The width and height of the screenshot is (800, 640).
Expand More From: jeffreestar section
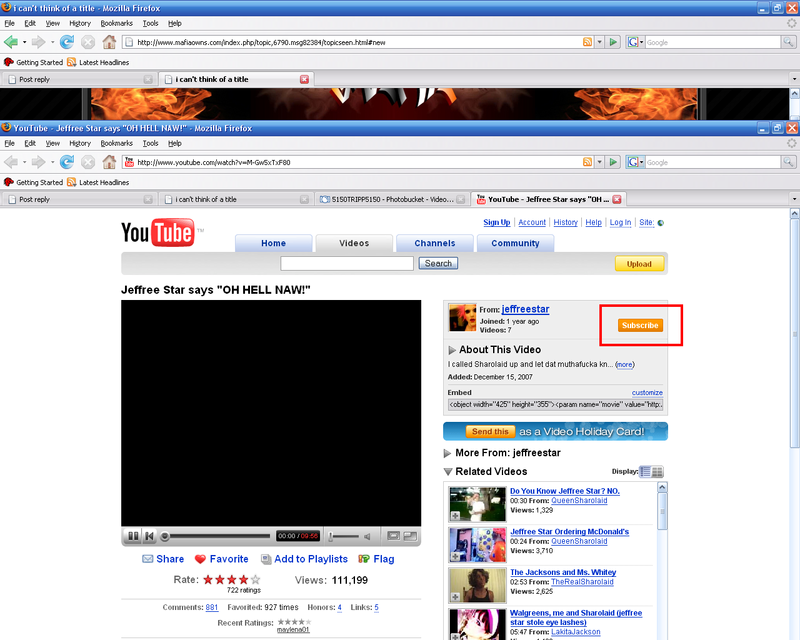tap(448, 453)
